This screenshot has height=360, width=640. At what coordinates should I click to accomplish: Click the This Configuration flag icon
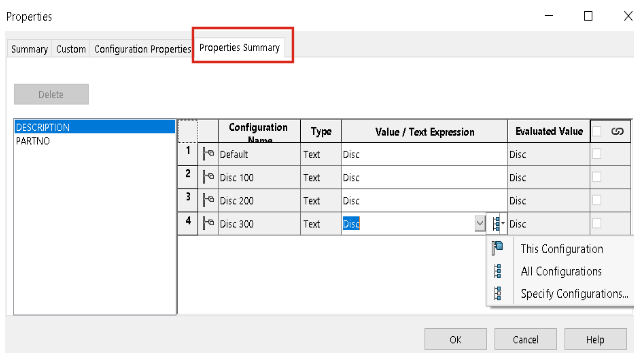point(498,248)
